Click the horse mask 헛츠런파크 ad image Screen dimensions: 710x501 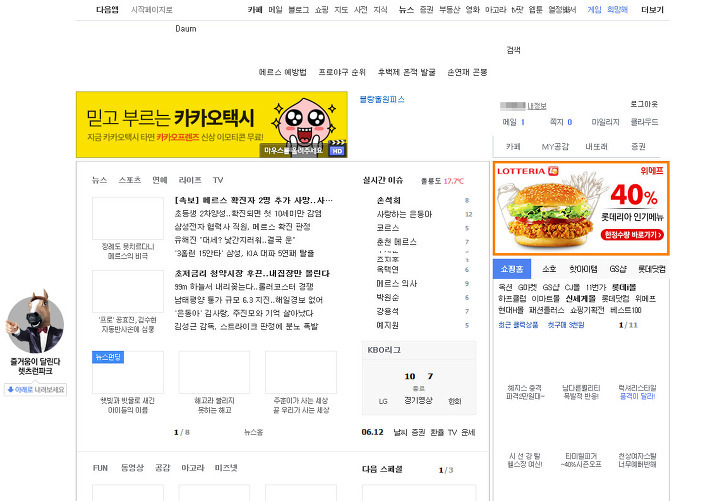click(35, 321)
